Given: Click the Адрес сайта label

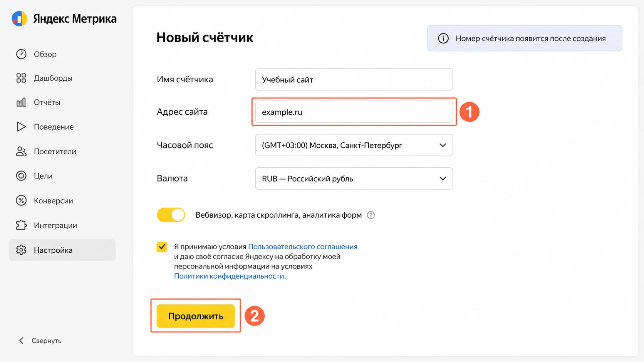Looking at the screenshot, I should point(182,112).
